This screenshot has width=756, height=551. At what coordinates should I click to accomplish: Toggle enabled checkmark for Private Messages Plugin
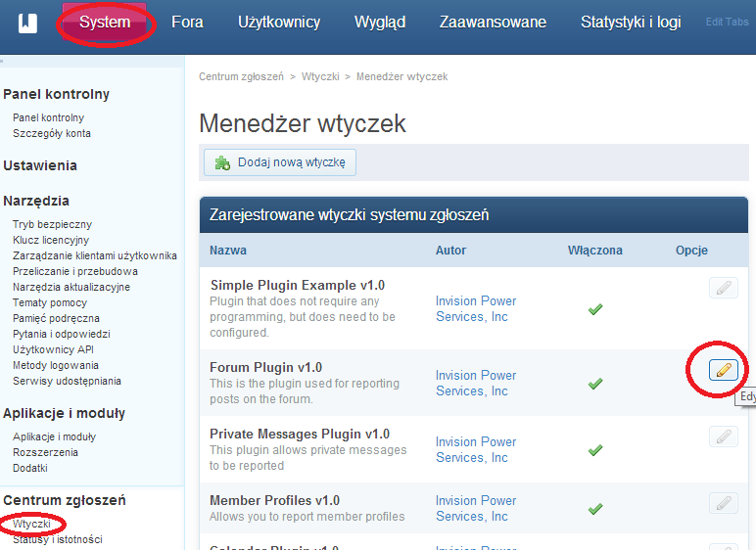click(x=595, y=450)
